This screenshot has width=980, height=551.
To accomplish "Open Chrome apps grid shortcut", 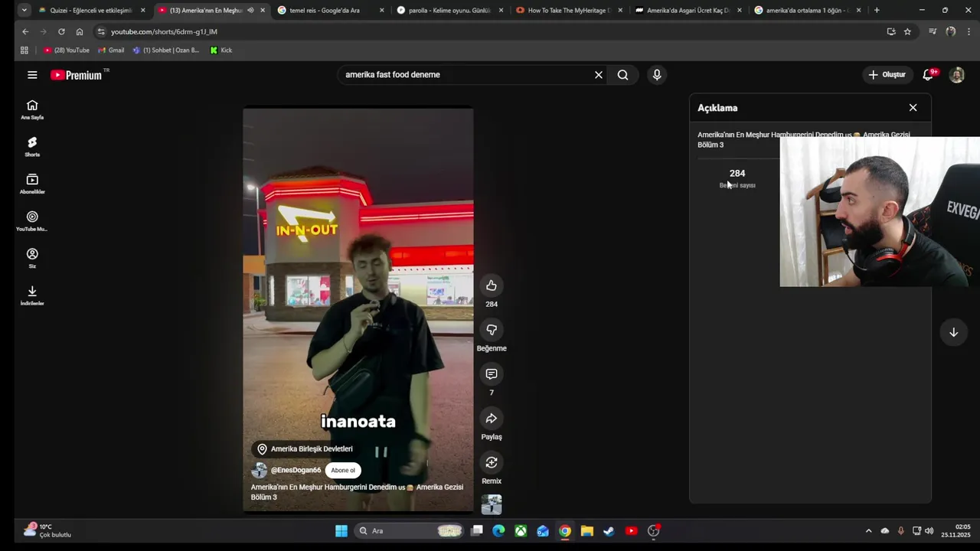I will click(x=24, y=51).
